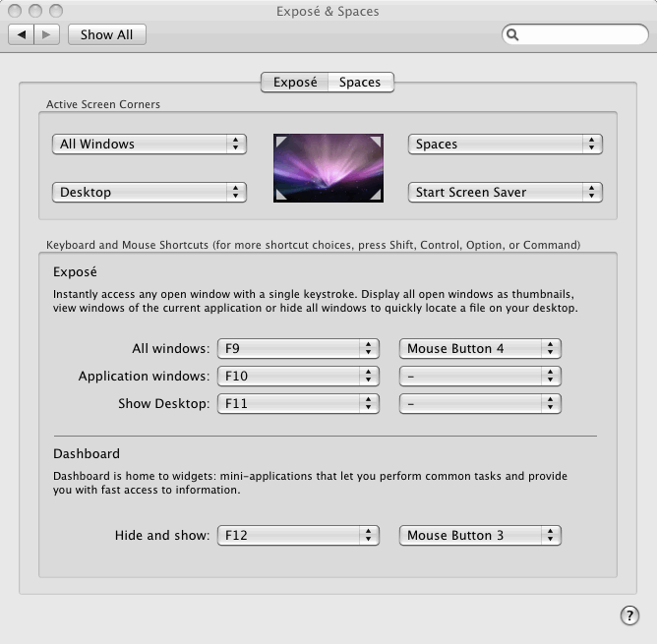Viewport: 657px width, 644px height.
Task: Click the search magnifying glass icon
Action: coord(512,34)
